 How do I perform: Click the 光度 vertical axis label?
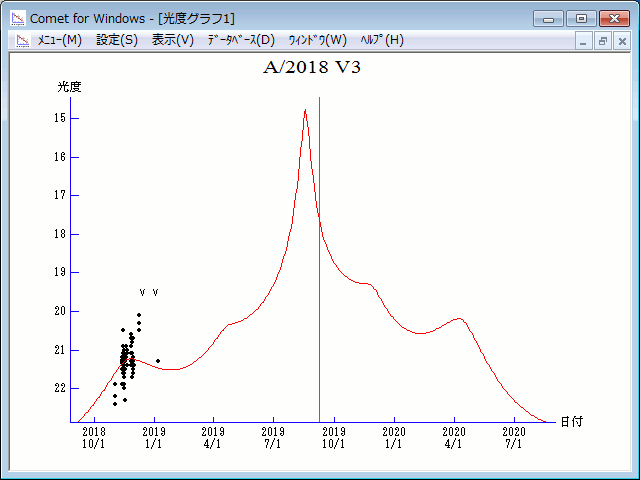(69, 87)
